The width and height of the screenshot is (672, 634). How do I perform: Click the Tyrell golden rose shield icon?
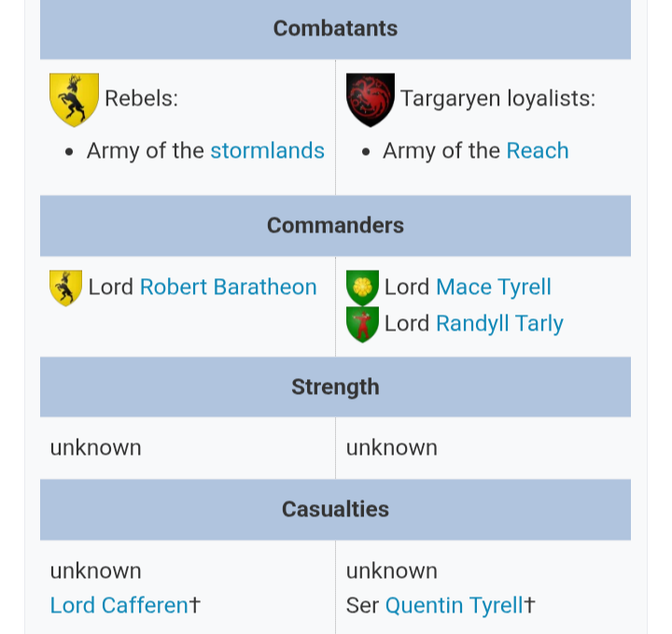[362, 288]
